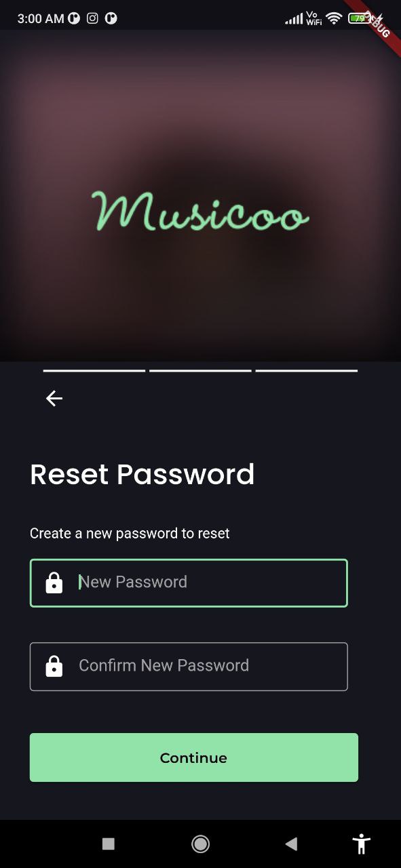Screen dimensions: 401x868
Task: Click the lock icon in New Password field
Action: (54, 583)
